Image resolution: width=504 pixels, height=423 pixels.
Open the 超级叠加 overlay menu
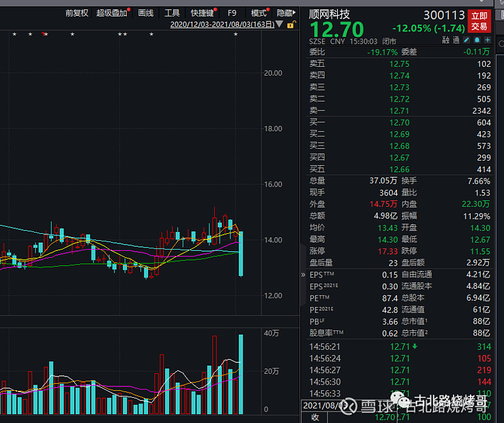click(112, 13)
